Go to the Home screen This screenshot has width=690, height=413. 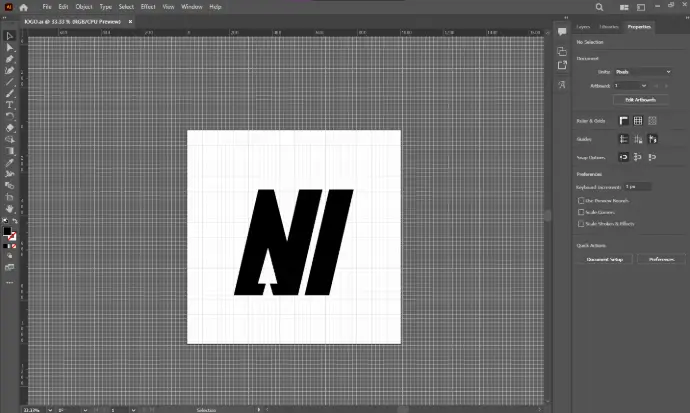pos(23,7)
